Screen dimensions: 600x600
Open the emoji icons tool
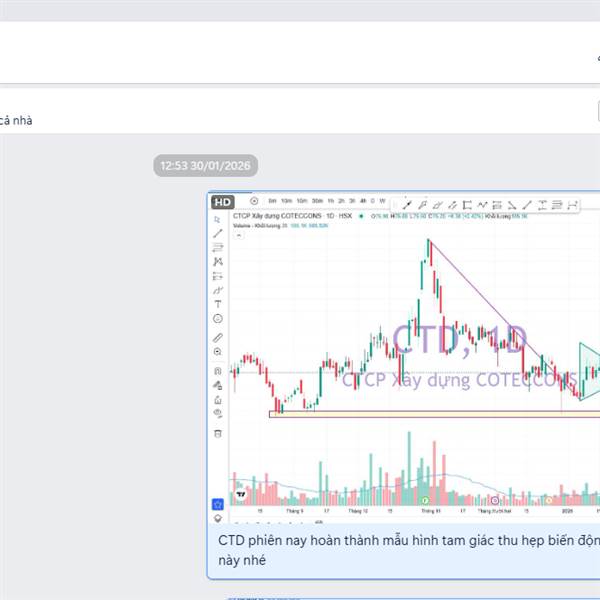218,318
